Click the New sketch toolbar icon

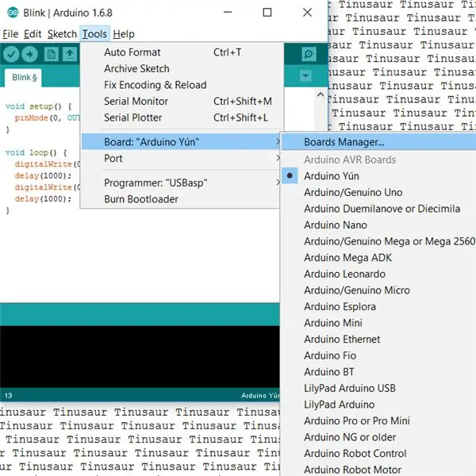tap(51, 54)
